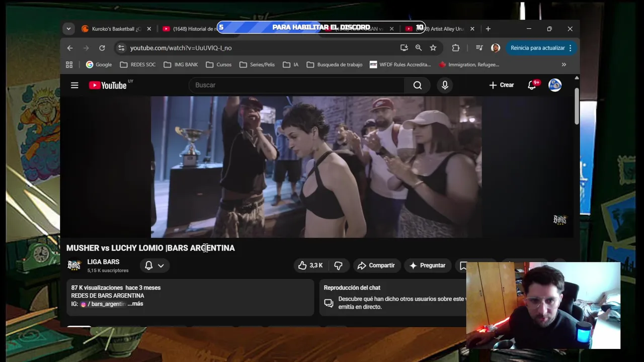Viewport: 644px width, 362px height.
Task: Close the Kuroko's Basketball tab
Action: click(x=149, y=29)
